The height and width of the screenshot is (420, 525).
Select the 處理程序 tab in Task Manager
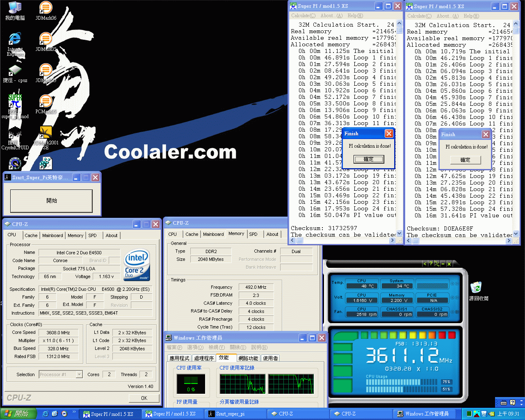coord(204,358)
